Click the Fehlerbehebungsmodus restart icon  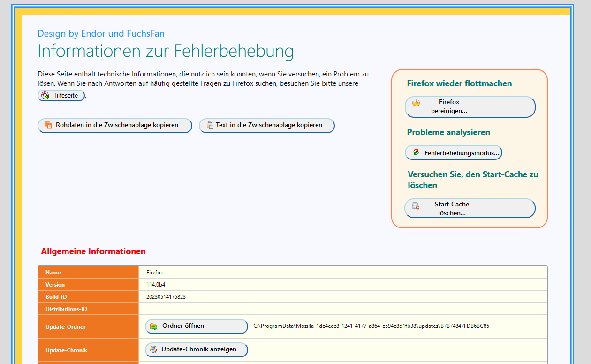click(x=416, y=152)
